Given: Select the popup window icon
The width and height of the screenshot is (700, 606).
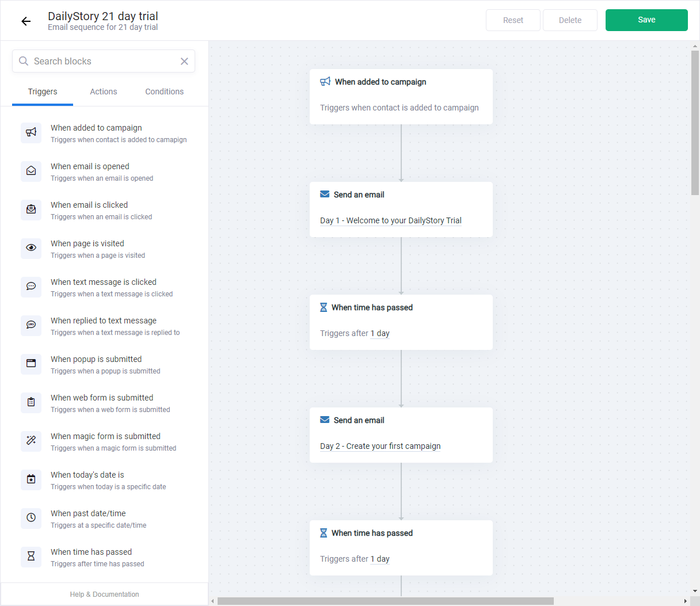Looking at the screenshot, I should [31, 364].
